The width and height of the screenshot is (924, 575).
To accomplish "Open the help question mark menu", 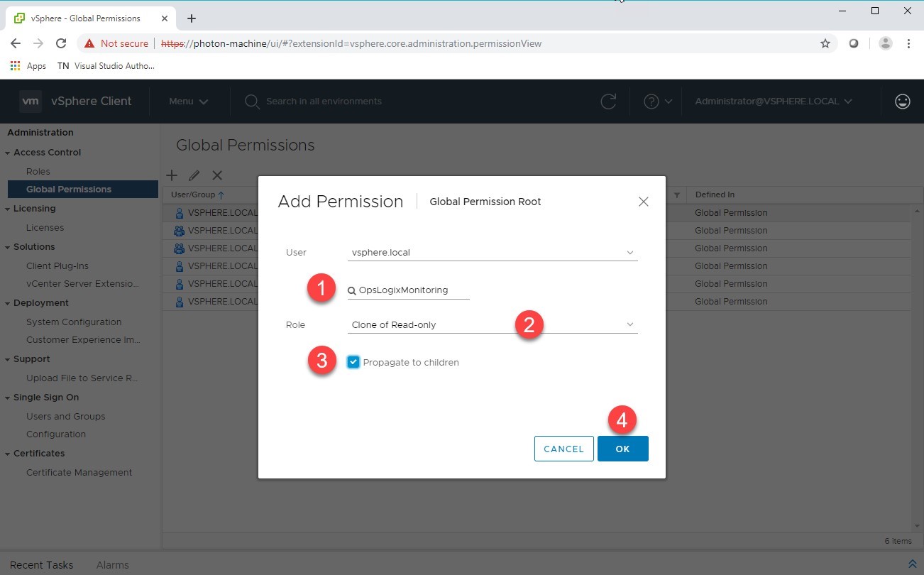I will [x=657, y=102].
